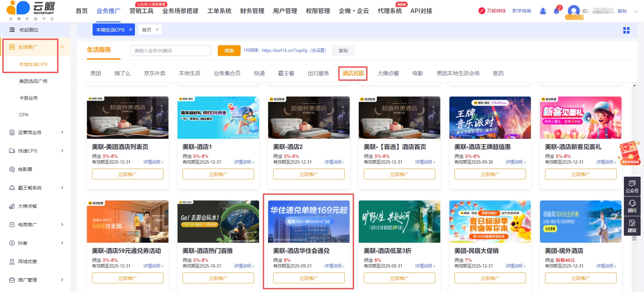Open the 业务推广 top menu
This screenshot has width=644, height=292.
[x=108, y=11]
